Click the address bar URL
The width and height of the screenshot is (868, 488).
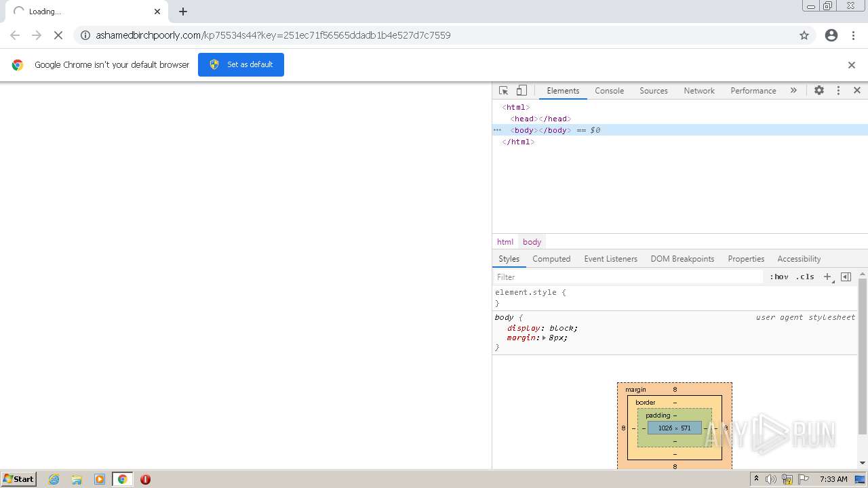(273, 35)
